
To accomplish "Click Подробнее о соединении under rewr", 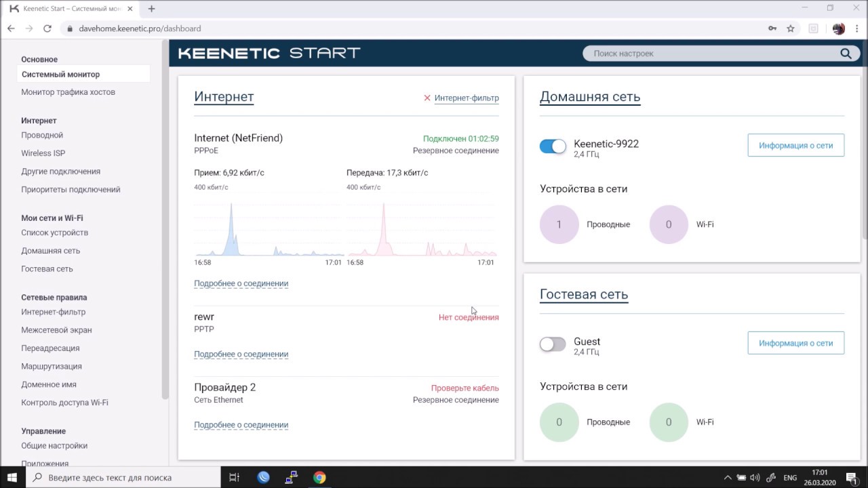I will [x=241, y=354].
